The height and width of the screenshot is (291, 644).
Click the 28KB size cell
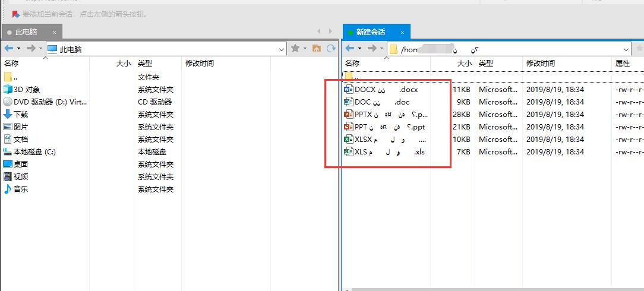pos(461,115)
